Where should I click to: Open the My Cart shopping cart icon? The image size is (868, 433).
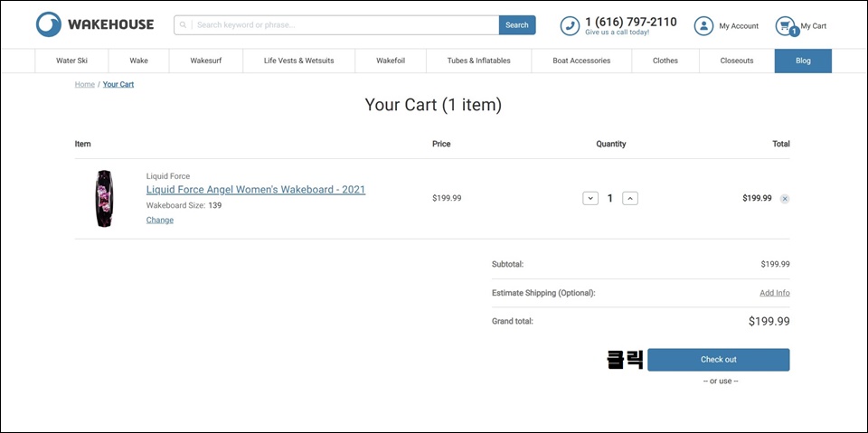click(785, 25)
